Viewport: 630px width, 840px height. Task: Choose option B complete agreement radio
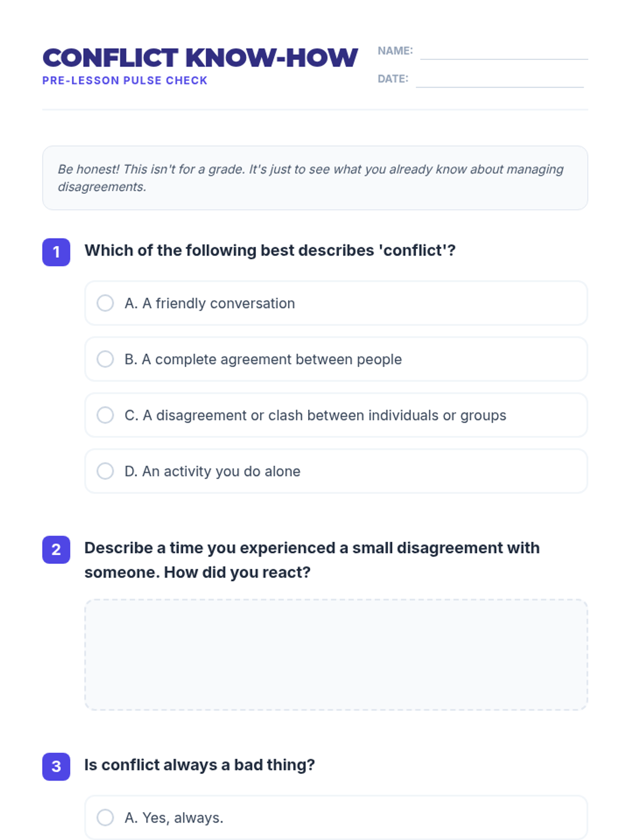click(105, 359)
